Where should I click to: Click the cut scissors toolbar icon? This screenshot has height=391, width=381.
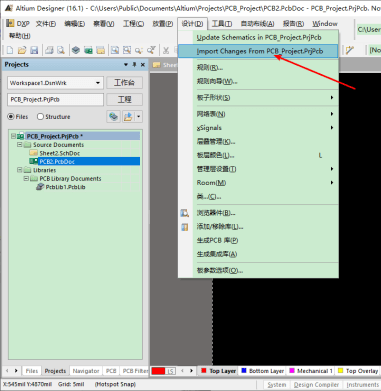pos(166,50)
